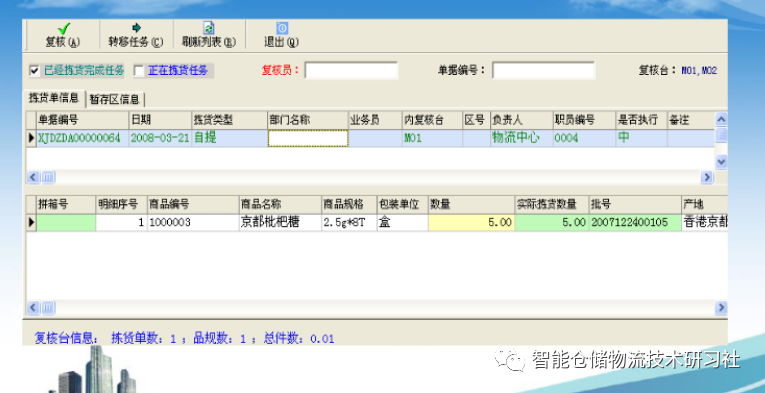Switch to the 暂存区信息 tab

coord(115,99)
